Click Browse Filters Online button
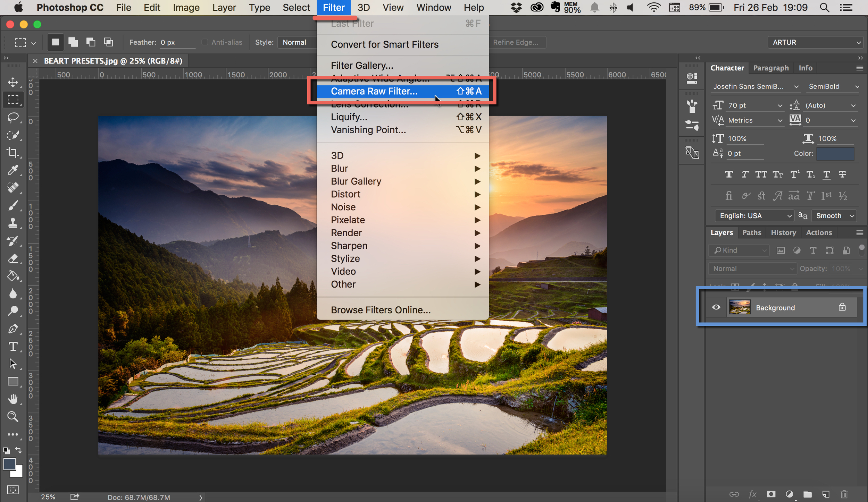 (380, 309)
